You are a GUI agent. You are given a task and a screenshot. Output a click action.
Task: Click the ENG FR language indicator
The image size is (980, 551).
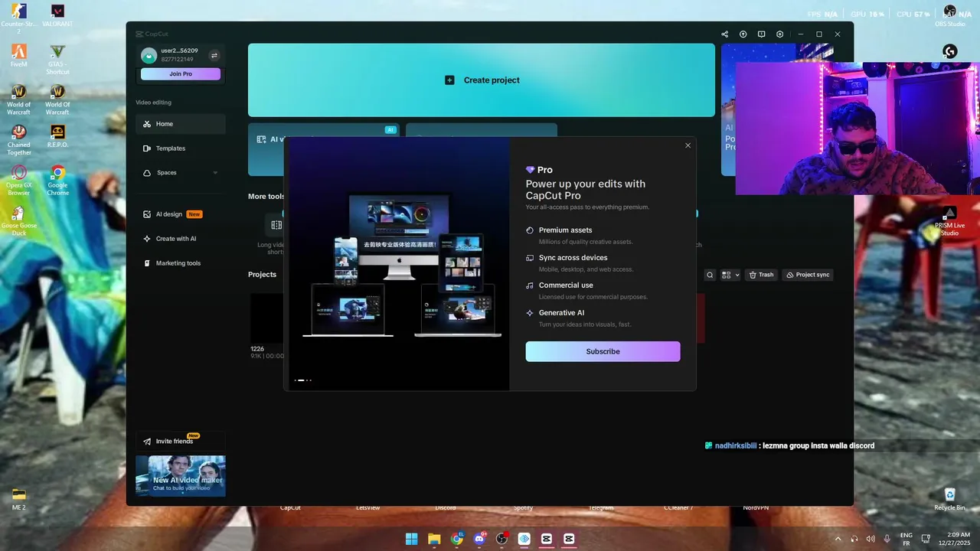click(906, 539)
